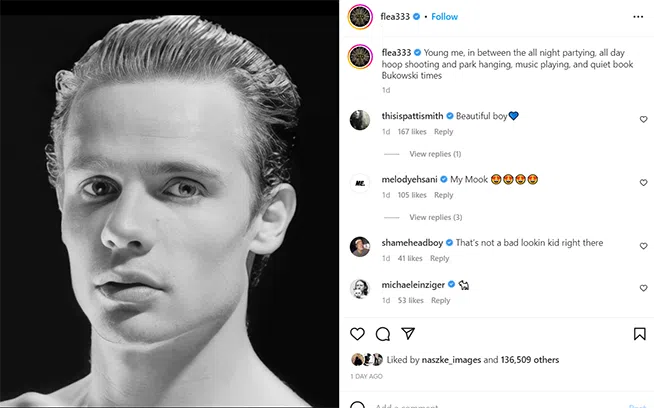Like melodyehsani's comment
The width and height of the screenshot is (654, 408).
(643, 183)
